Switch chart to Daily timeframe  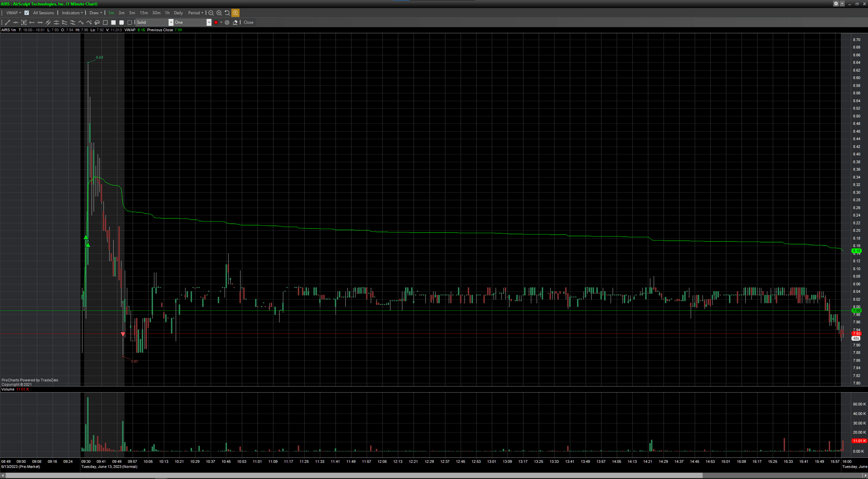(x=178, y=13)
